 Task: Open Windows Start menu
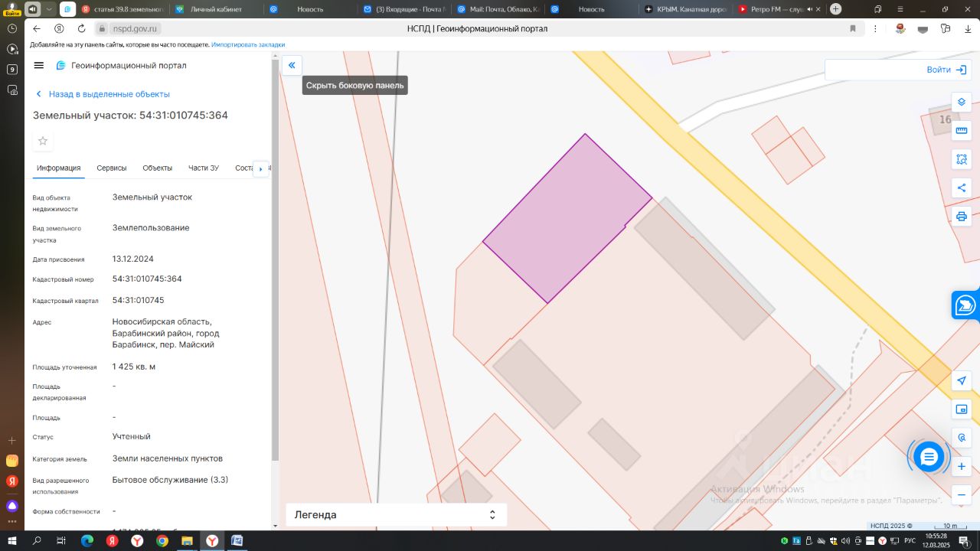coord(11,540)
